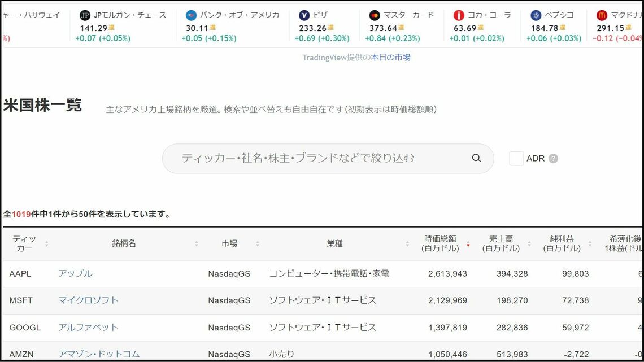Click the 市場 column sort arrows
The width and height of the screenshot is (644, 362).
258,243
